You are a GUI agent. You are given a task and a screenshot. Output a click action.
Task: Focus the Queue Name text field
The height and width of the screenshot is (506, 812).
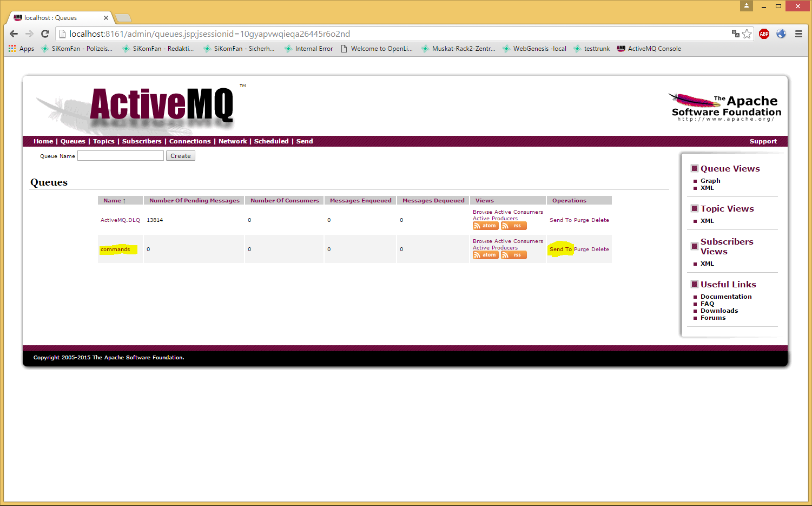tap(120, 156)
